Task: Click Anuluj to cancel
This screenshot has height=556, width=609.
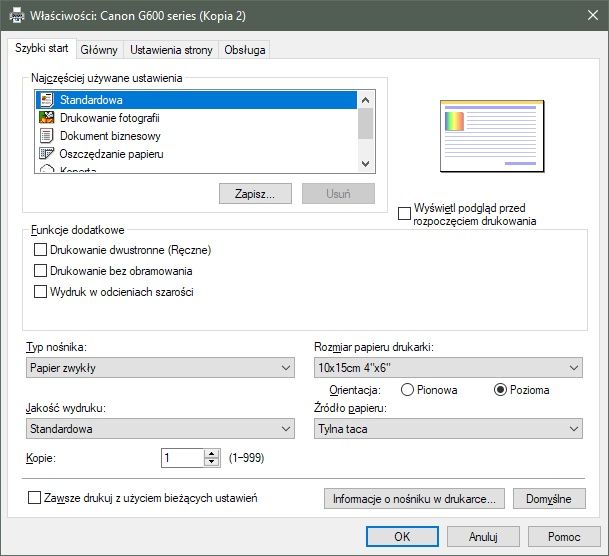Action: (x=483, y=537)
